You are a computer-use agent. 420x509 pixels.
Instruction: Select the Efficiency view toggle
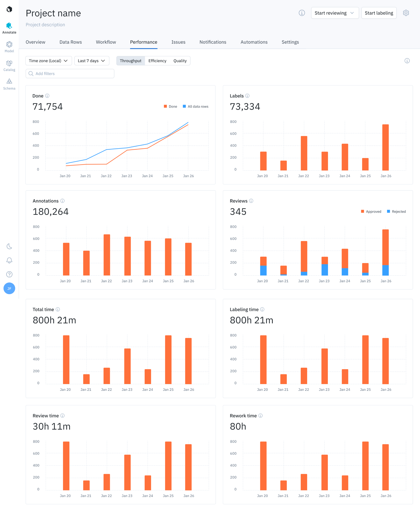157,61
